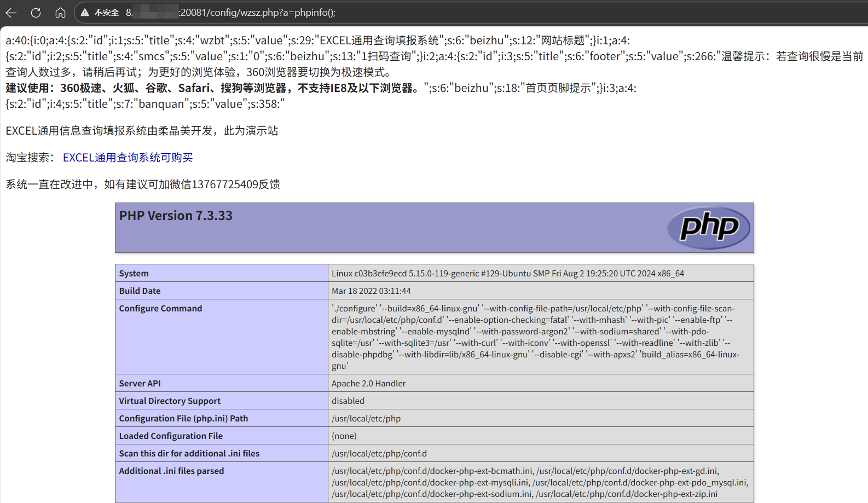The height and width of the screenshot is (503, 868).
Task: Go to the browser home page icon
Action: pyautogui.click(x=60, y=13)
